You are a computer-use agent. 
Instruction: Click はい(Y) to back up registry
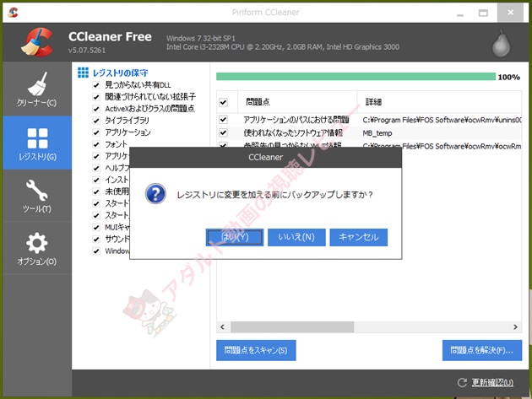point(235,237)
